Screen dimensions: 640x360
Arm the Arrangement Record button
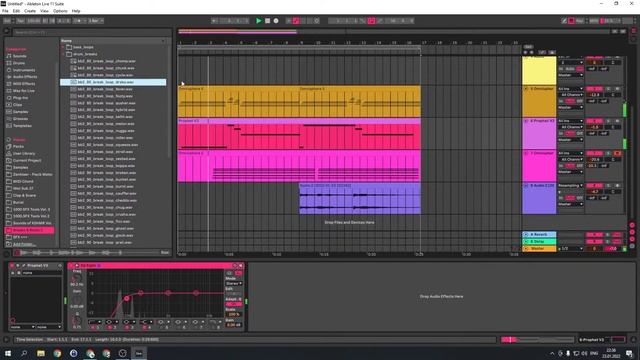pyautogui.click(x=276, y=20)
